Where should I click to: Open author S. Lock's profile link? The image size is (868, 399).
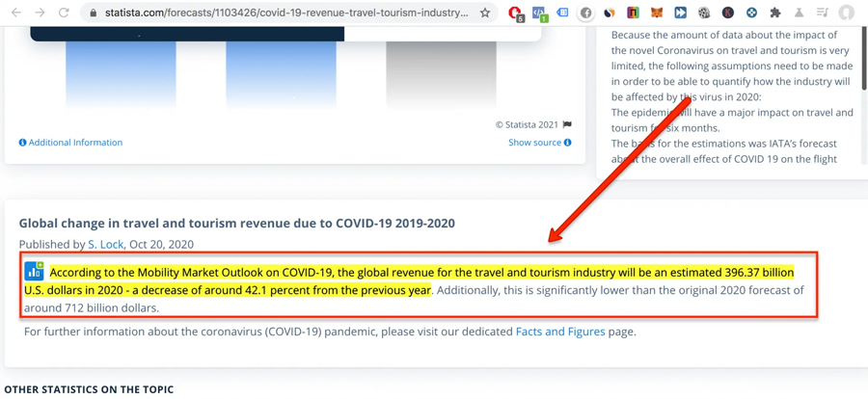click(x=105, y=245)
